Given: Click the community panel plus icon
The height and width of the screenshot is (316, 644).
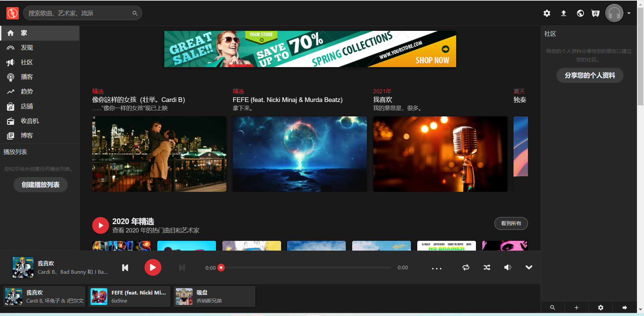Looking at the screenshot, I should (577, 308).
